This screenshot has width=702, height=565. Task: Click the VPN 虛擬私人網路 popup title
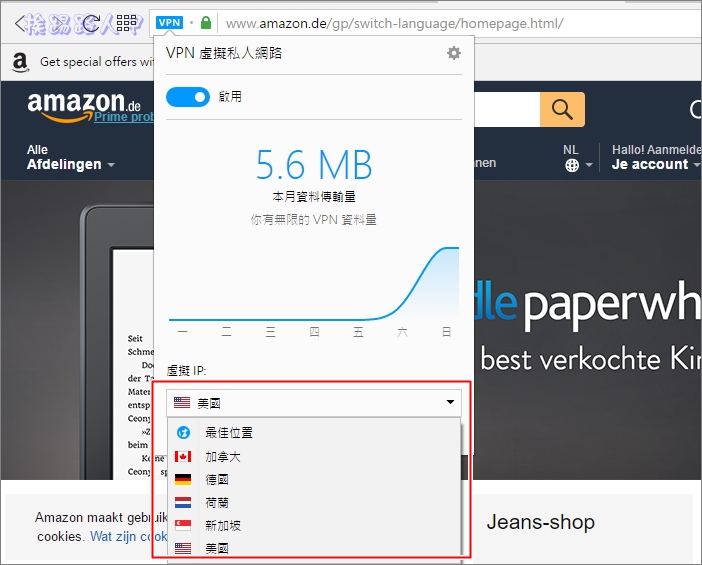224,53
